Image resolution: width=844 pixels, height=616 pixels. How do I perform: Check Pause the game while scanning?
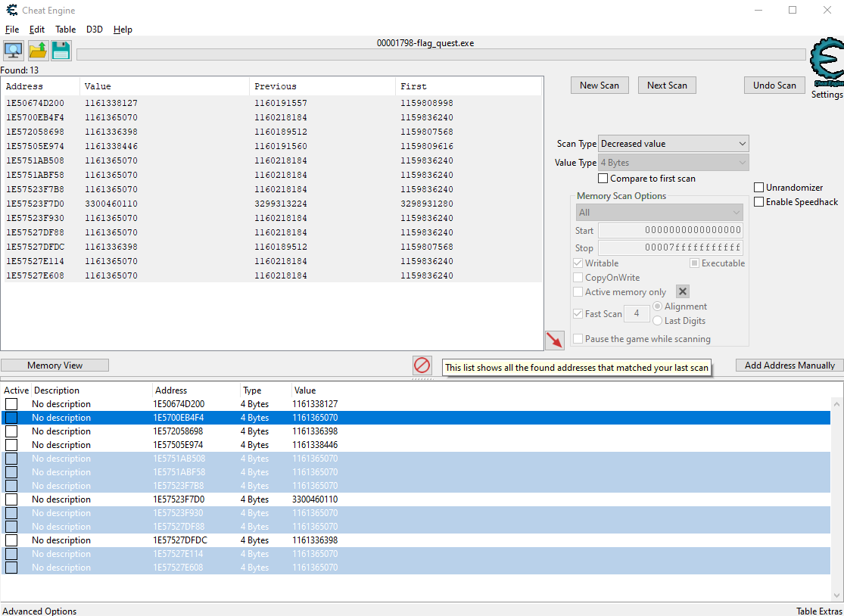578,339
